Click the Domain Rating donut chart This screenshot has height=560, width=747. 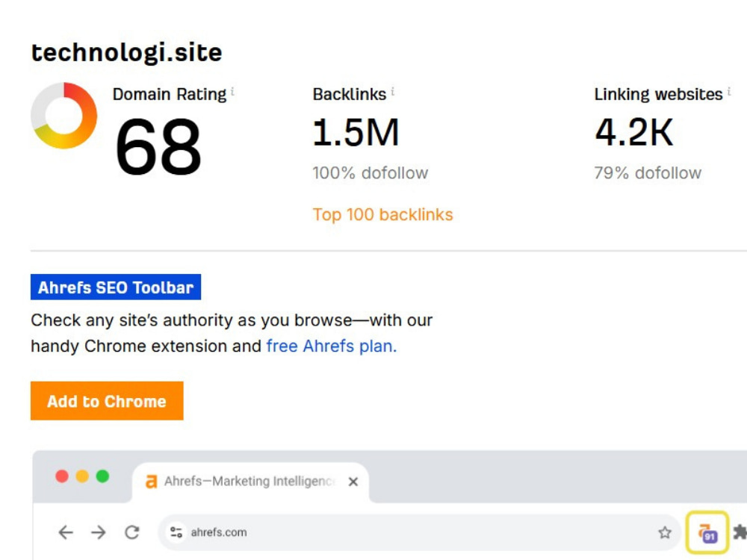tap(63, 115)
